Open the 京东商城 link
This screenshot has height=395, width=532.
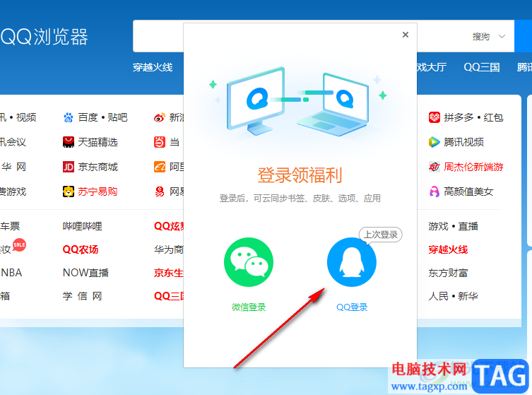[97, 167]
